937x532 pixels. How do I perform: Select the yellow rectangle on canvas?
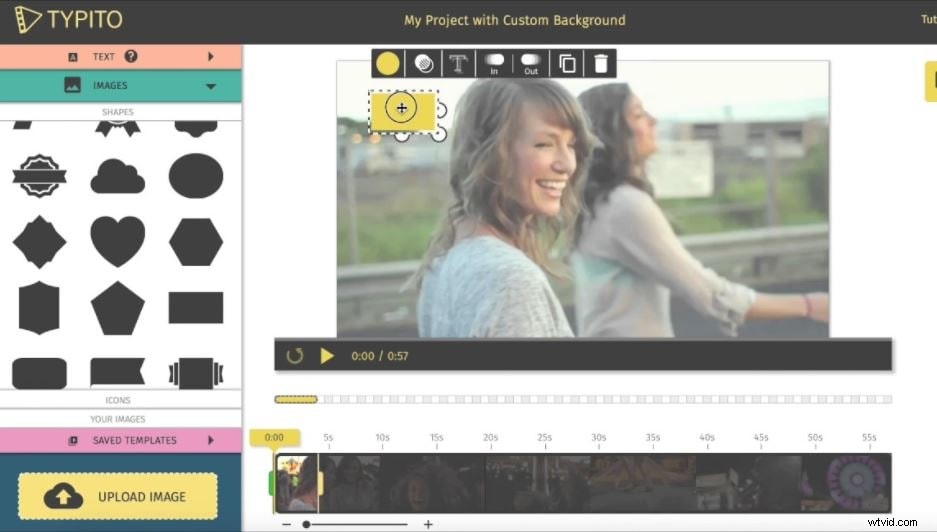[x=403, y=111]
